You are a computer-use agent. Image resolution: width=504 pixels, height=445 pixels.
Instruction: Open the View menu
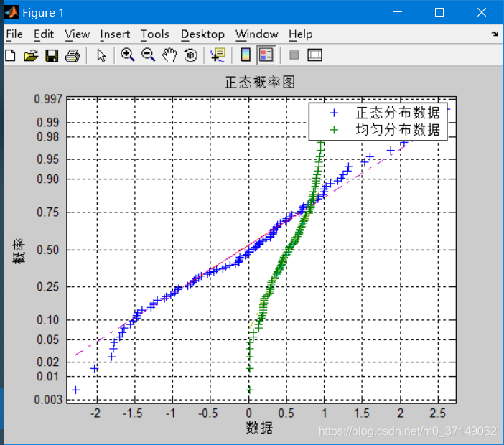point(77,34)
